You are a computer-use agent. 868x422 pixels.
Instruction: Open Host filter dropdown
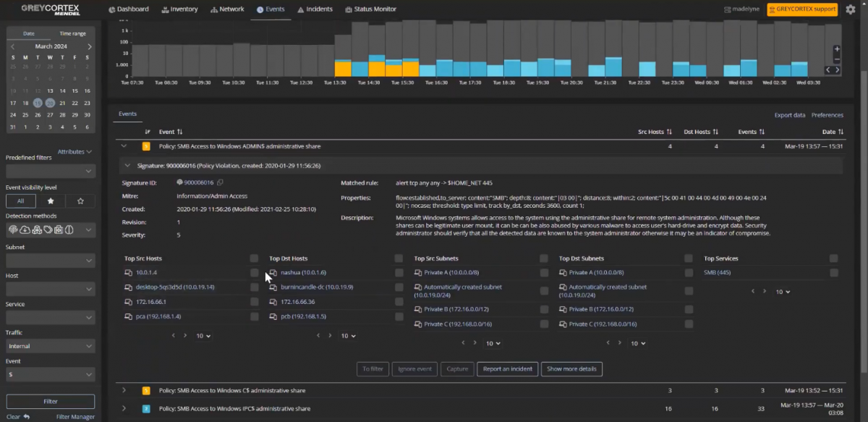51,289
